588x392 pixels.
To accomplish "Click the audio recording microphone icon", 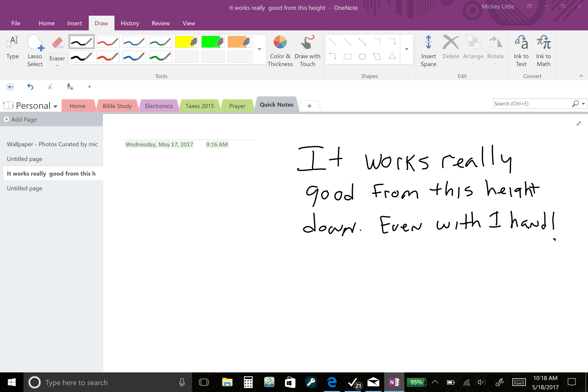I will 70,87.
